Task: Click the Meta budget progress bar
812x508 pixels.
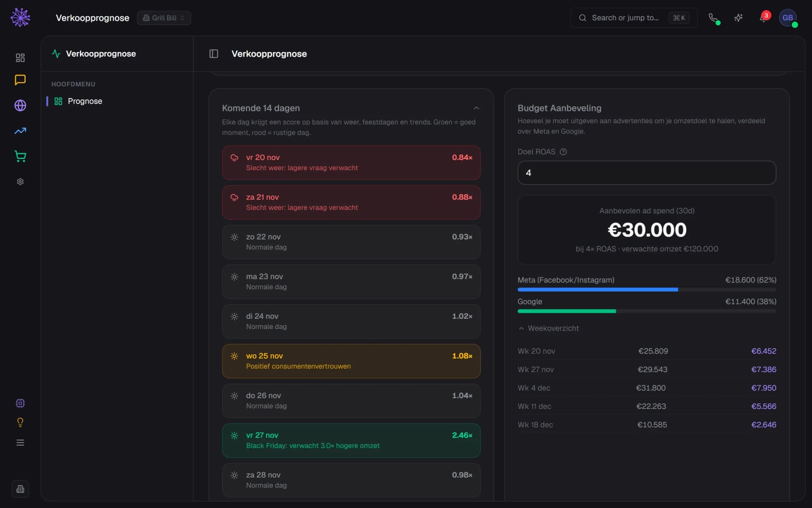Action: (x=647, y=290)
